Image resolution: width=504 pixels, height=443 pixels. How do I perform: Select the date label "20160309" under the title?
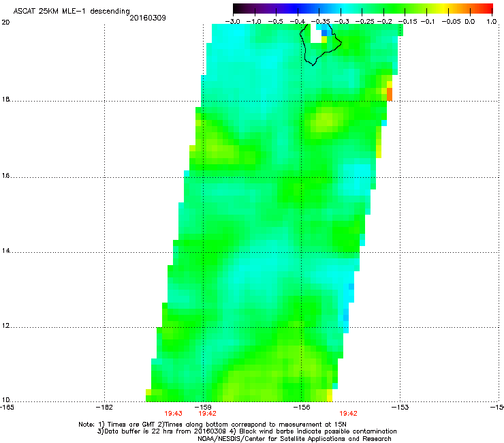click(x=148, y=18)
